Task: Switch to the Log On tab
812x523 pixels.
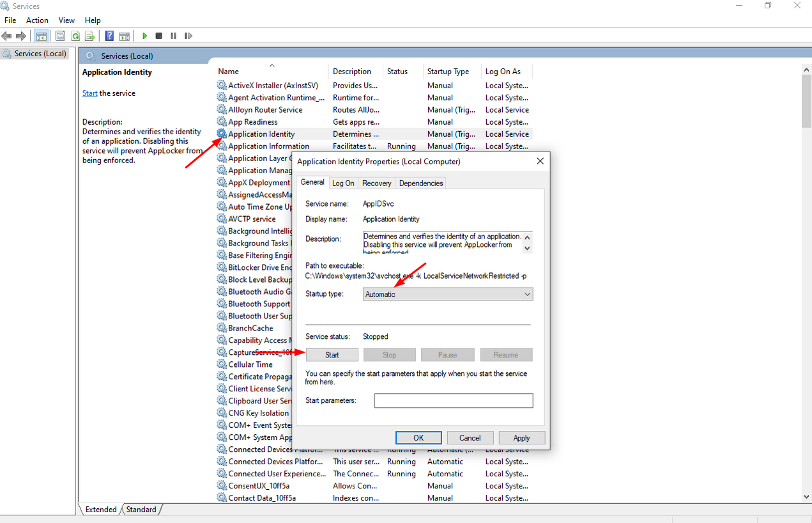Action: 343,183
